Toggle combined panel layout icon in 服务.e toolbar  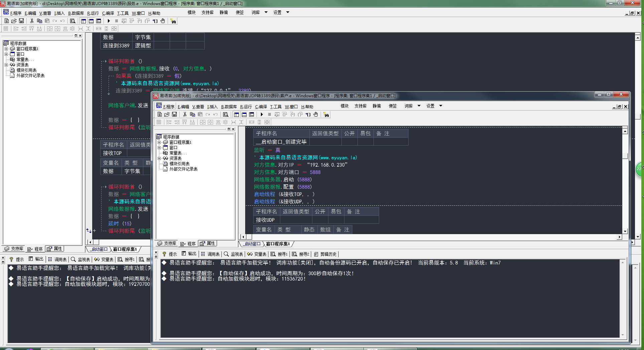[99, 21]
